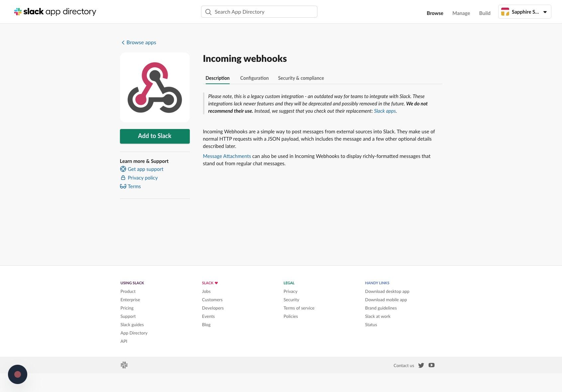Switch to the Configuration tab
562x392 pixels.
tap(254, 78)
